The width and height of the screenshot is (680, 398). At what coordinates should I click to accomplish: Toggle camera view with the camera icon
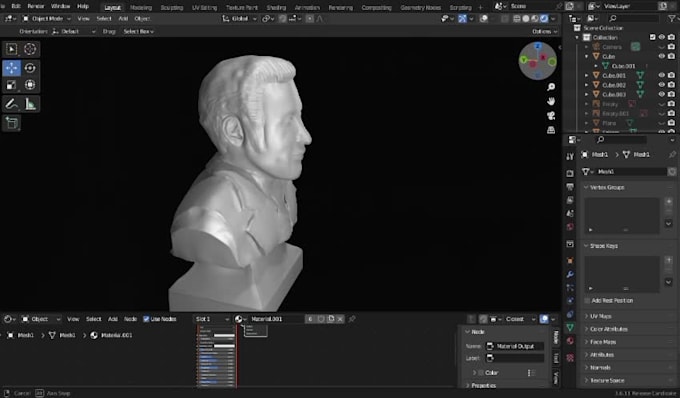click(551, 116)
